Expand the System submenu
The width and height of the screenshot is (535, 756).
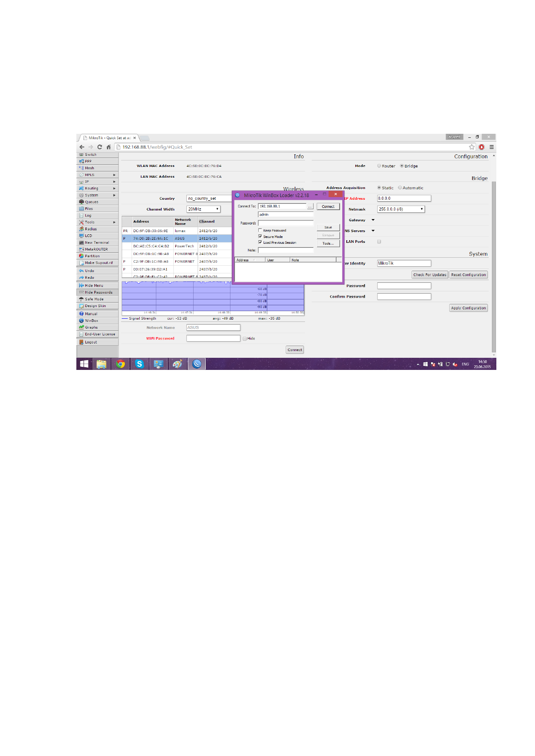coord(97,195)
